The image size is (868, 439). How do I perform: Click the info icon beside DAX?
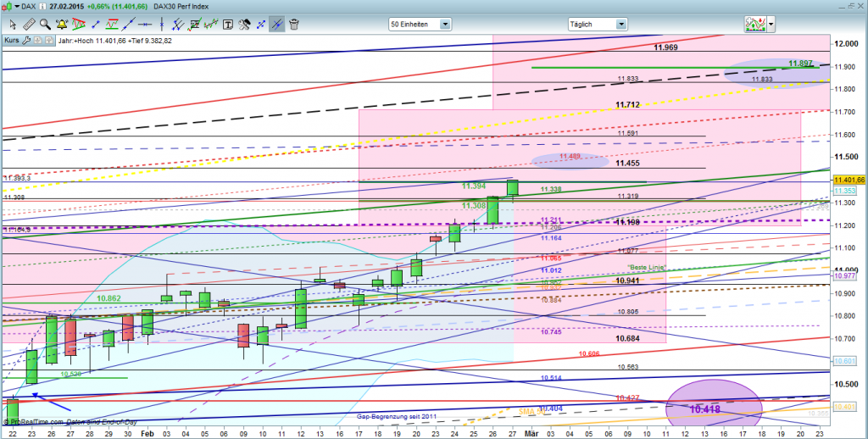click(44, 7)
